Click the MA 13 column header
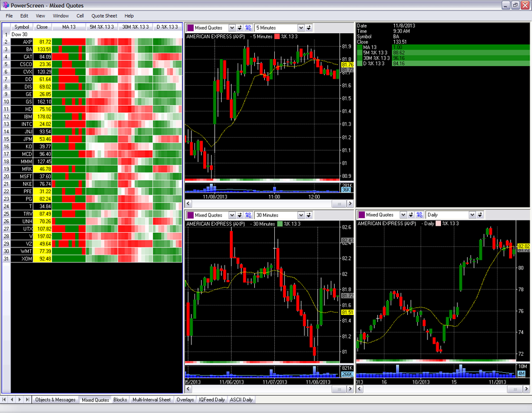Screen dimensions: 532x413 click(x=69, y=27)
